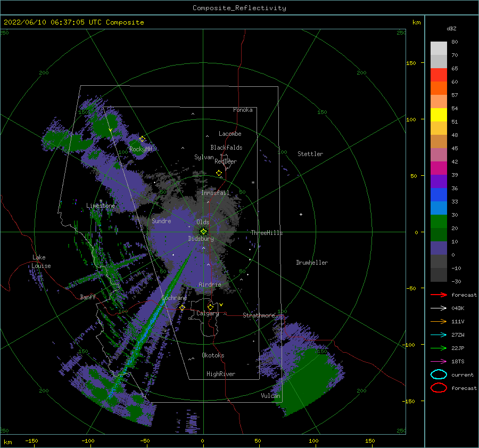479x448 pixels.
Task: Click the Lacombe city label
Action: pos(230,134)
